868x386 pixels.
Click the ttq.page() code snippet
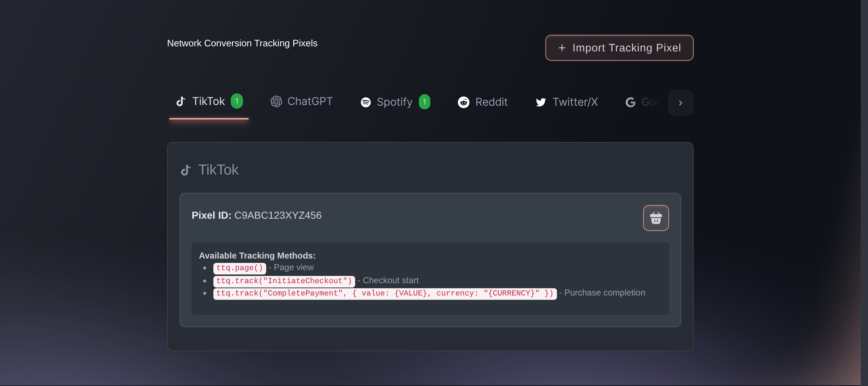239,268
